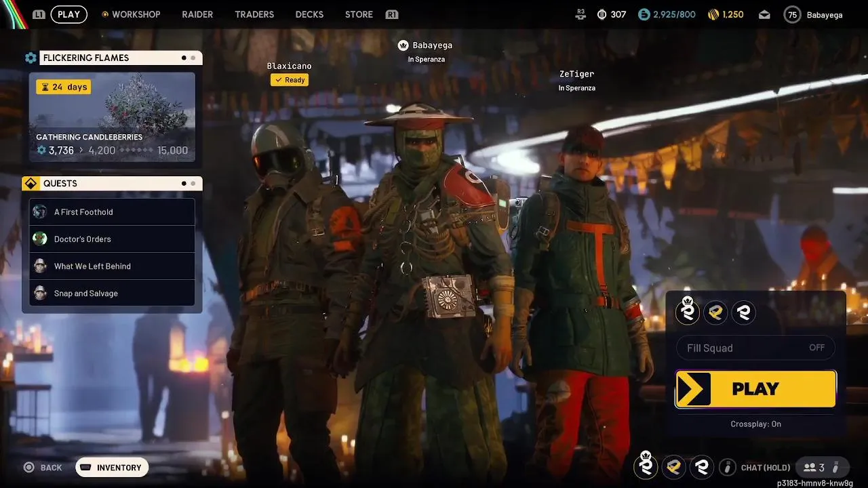Click the crowned leader emblem in the play panel
This screenshot has height=488, width=868.
688,311
